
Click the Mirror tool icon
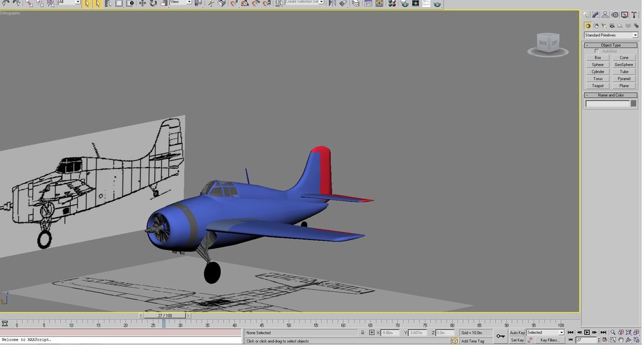[x=332, y=3]
